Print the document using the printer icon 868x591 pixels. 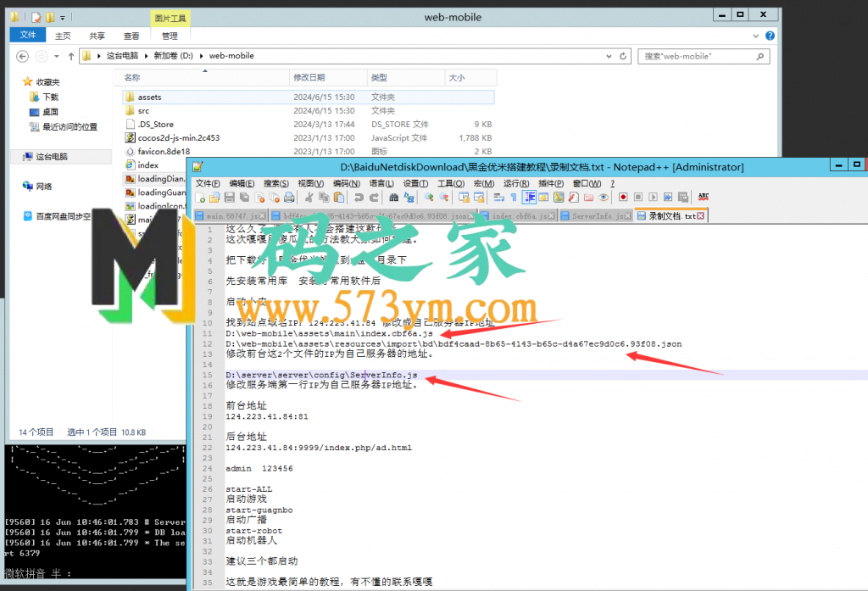pos(289,198)
